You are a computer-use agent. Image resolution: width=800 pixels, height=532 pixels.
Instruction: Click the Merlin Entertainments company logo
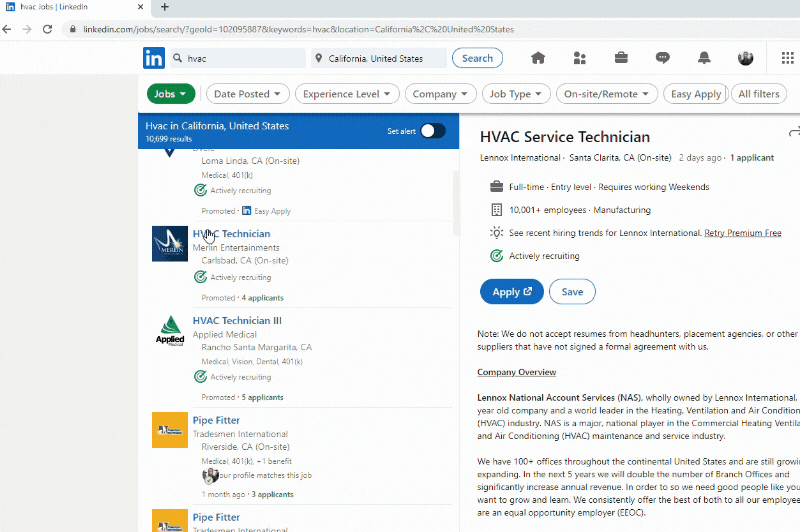(x=170, y=244)
